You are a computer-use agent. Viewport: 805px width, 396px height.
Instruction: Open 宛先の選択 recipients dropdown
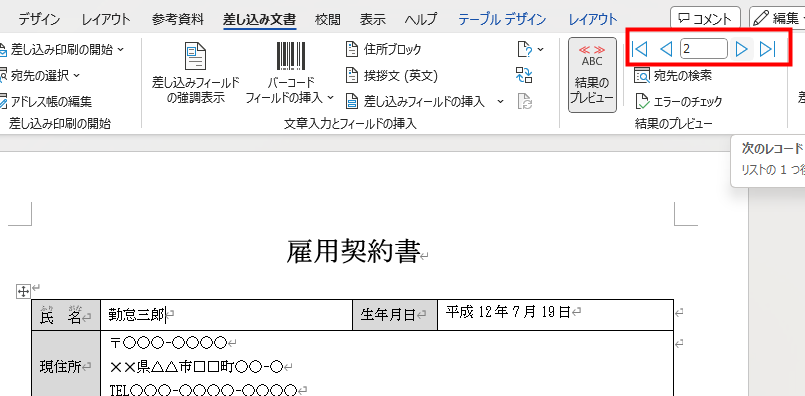click(x=40, y=76)
